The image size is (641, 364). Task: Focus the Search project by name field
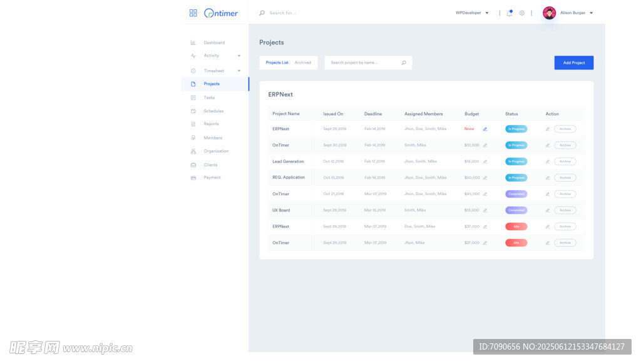click(368, 63)
